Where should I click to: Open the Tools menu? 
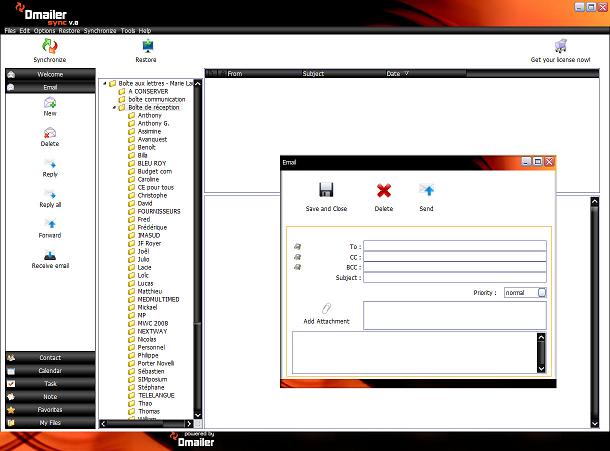click(x=128, y=30)
